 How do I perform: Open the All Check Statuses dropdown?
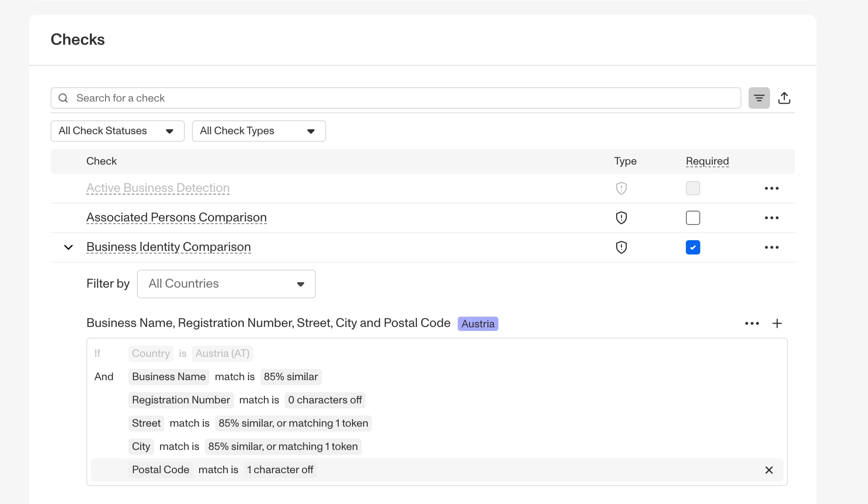tap(117, 131)
